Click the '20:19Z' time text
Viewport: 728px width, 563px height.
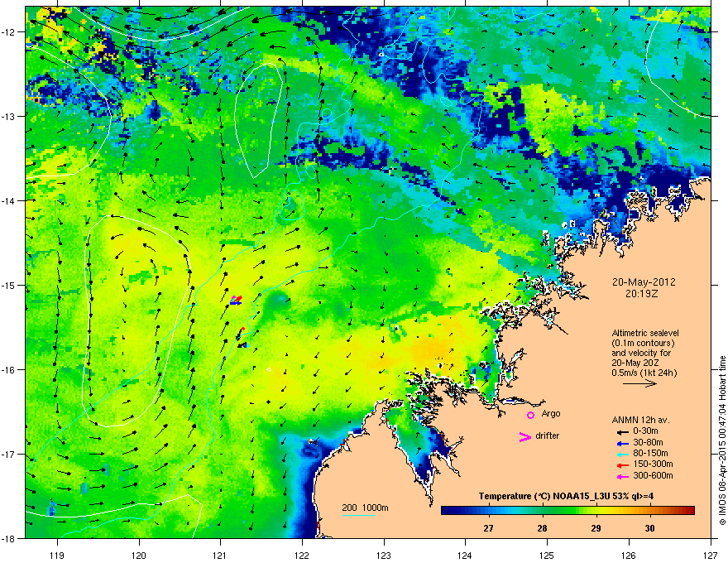pos(644,294)
